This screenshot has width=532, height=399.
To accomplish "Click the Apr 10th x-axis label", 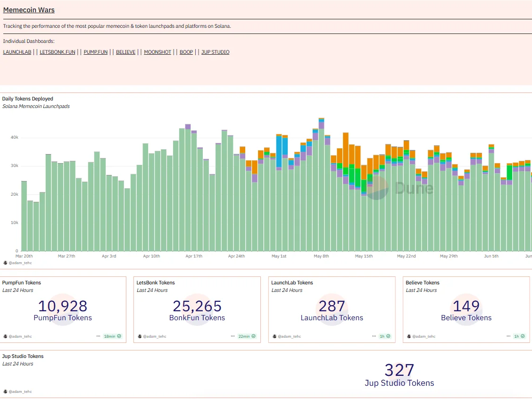I will 151,256.
